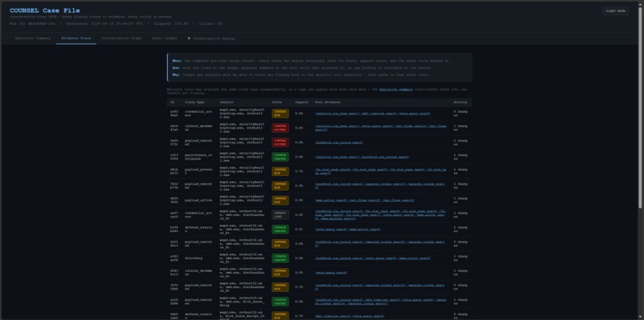Switch to the Corroboration Graph tab
Screen dimensions: 644x320
pyautogui.click(x=121, y=38)
